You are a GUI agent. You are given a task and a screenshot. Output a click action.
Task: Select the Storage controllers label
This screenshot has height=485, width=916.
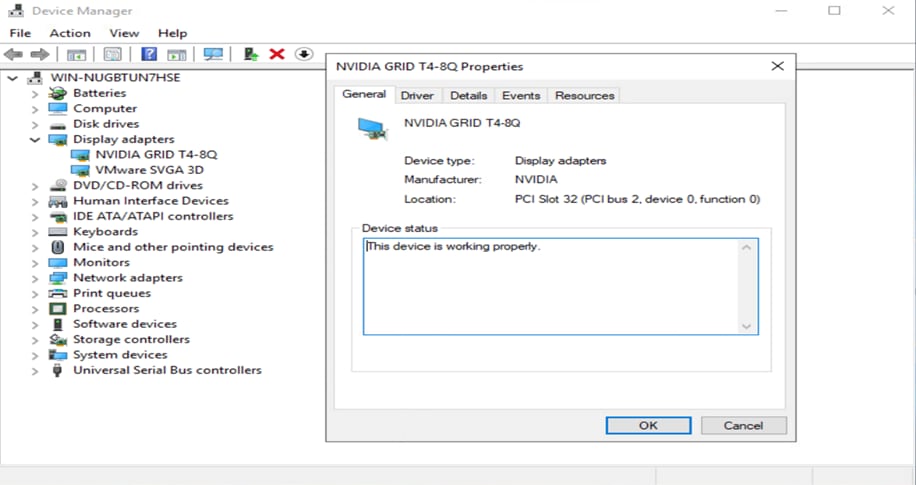(131, 340)
